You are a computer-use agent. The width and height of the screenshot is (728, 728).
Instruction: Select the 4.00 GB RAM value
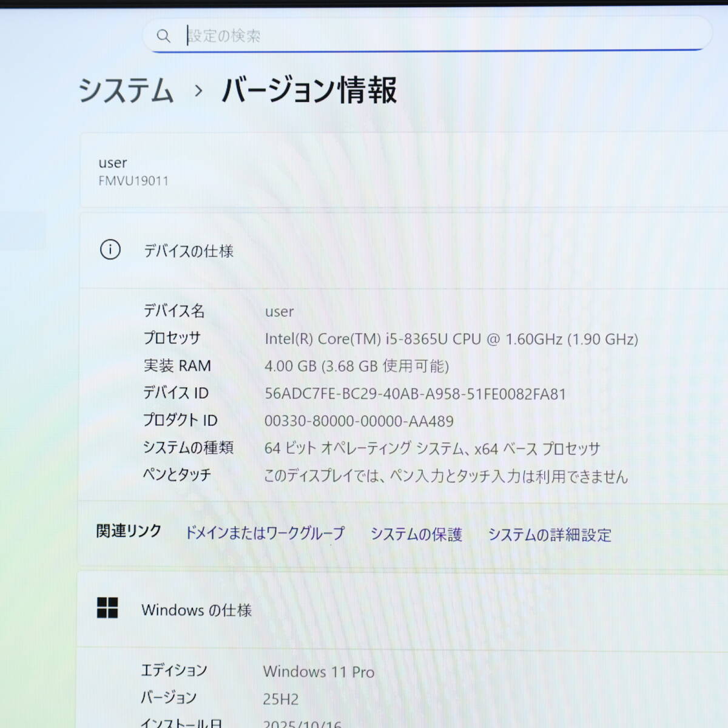(357, 366)
